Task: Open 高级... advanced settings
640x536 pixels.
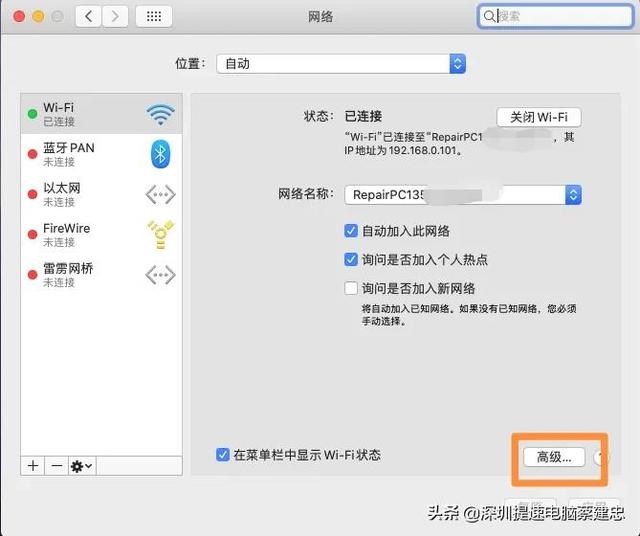Action: coord(554,457)
